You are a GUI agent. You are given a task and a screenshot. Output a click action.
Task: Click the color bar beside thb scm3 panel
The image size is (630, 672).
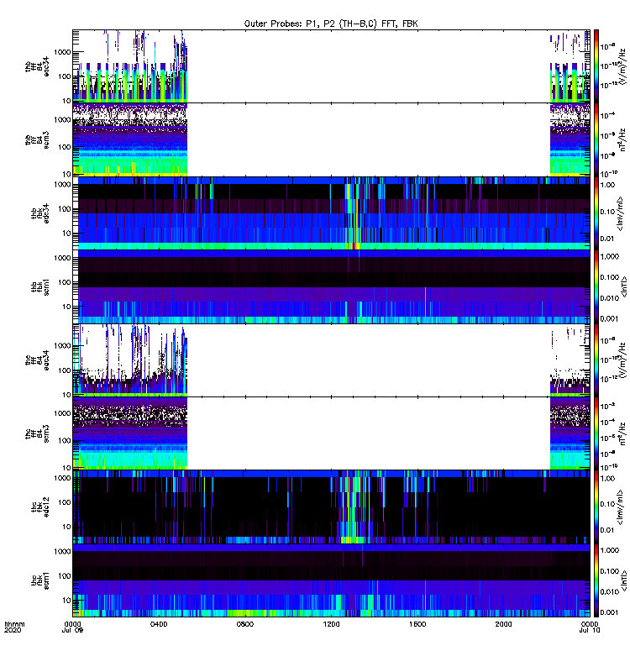[x=596, y=139]
